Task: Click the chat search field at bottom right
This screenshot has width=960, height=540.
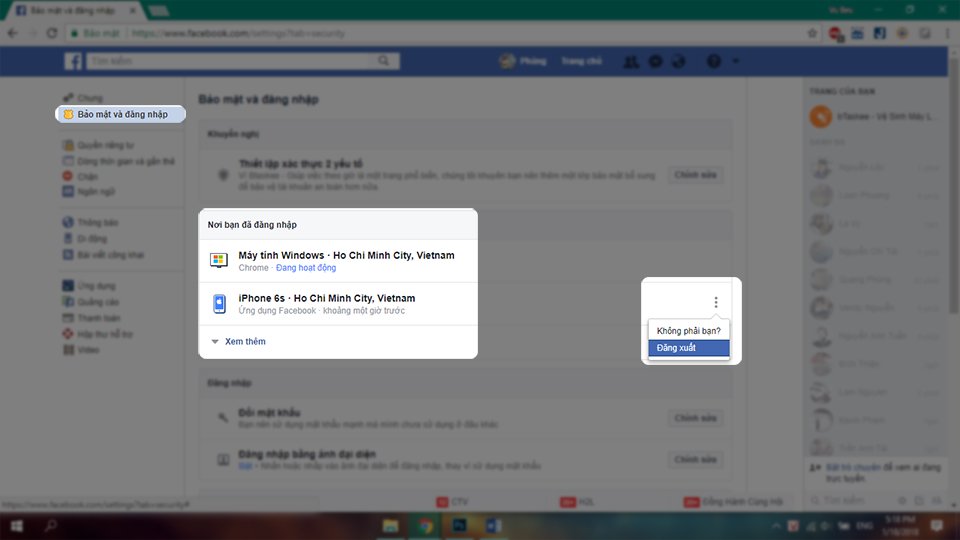Action: point(851,500)
